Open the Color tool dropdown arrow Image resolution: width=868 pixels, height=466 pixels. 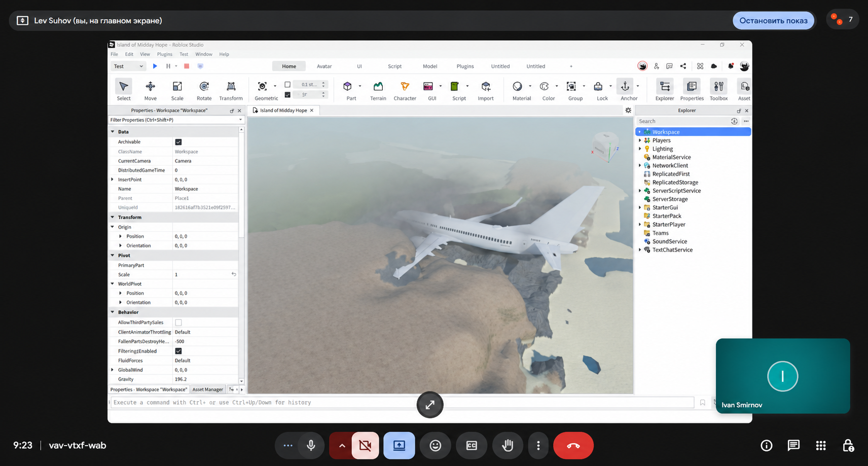[557, 86]
